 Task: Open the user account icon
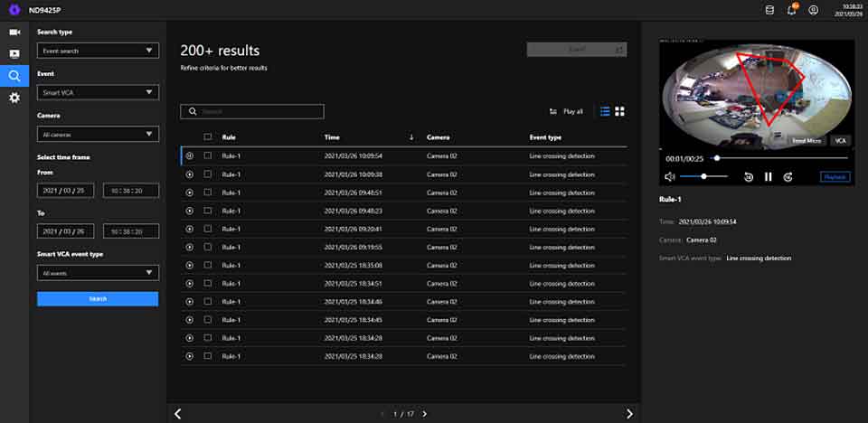tap(813, 10)
